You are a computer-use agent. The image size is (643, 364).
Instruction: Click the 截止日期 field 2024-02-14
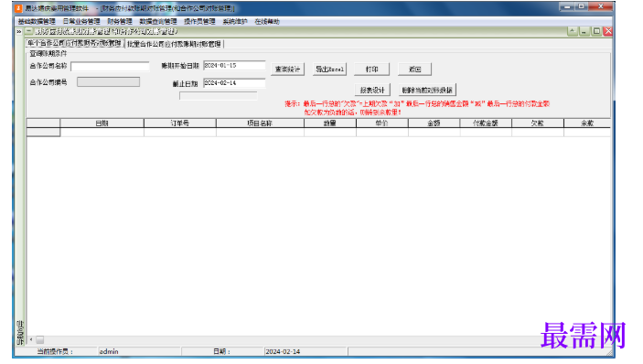(x=234, y=83)
